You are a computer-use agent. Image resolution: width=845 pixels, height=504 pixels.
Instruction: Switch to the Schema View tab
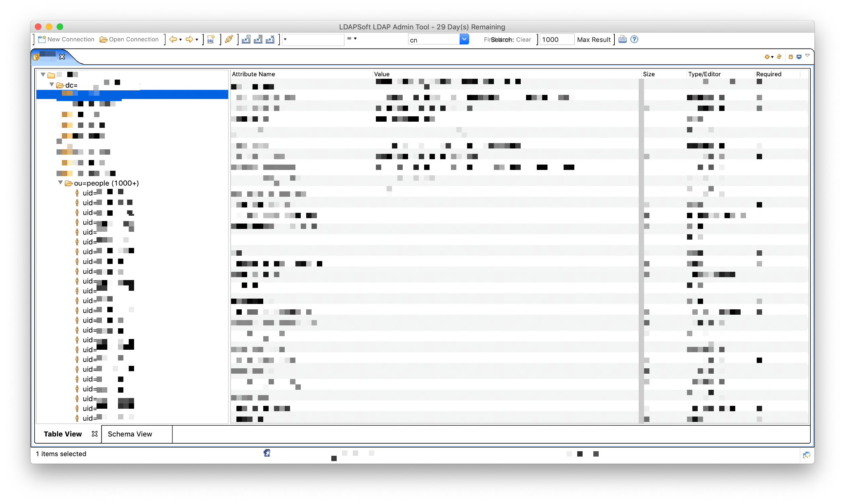click(x=130, y=434)
